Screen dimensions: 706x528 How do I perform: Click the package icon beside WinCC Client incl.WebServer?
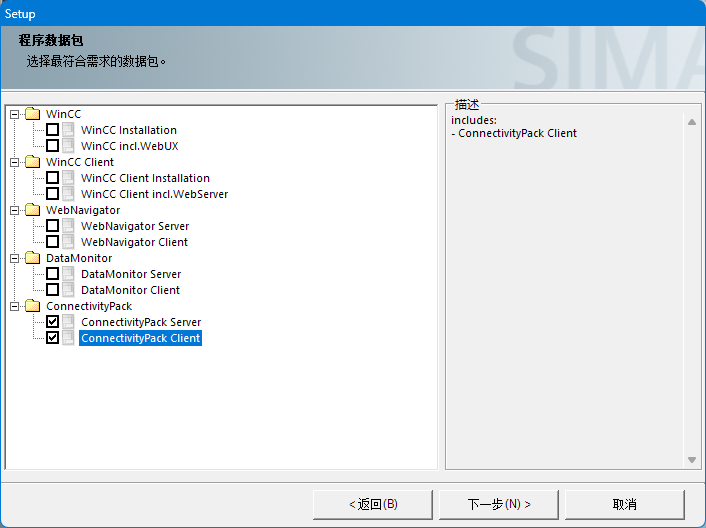click(68, 194)
